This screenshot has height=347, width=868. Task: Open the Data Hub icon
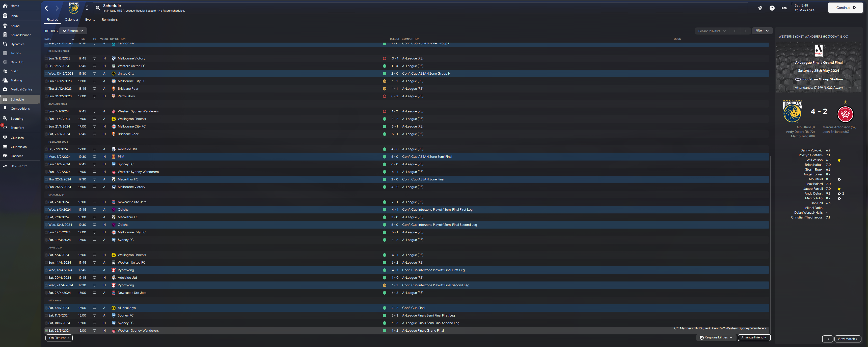click(x=5, y=62)
